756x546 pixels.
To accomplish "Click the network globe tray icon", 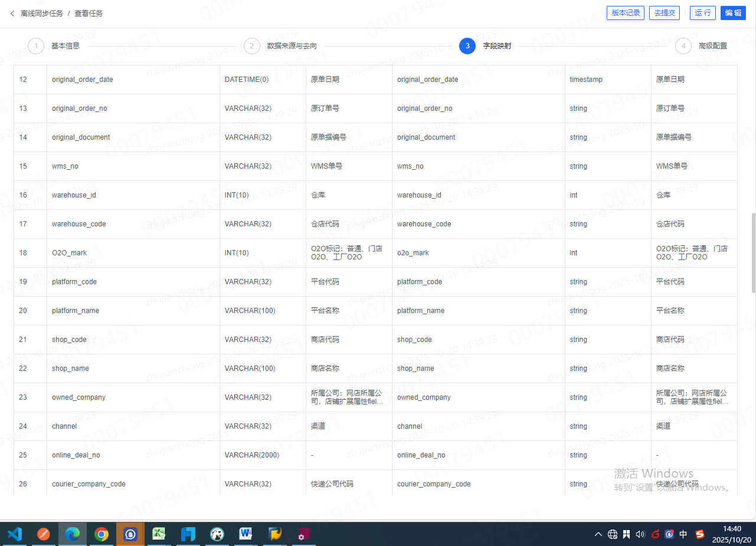I will coord(613,534).
